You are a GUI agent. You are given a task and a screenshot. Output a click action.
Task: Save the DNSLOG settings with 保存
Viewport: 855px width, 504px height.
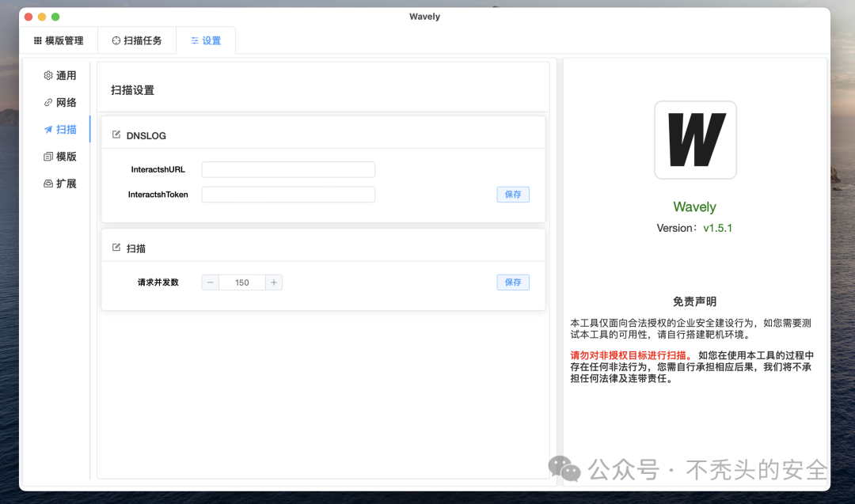coord(512,195)
